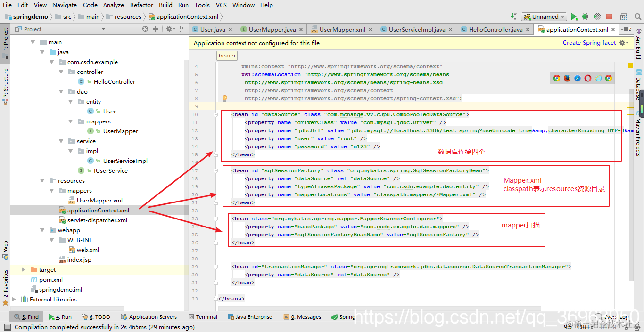
Task: Click the yellow intention light bulb
Action: point(225,98)
